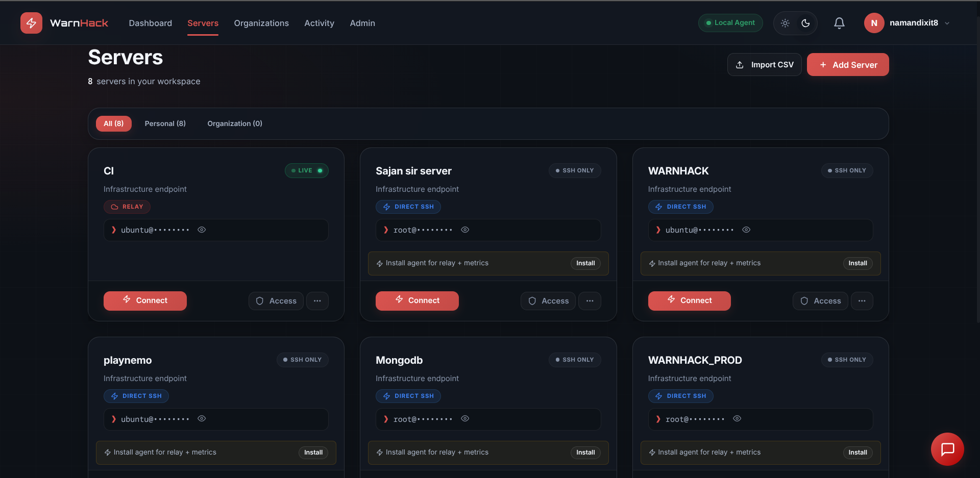Screen dimensions: 980x478
Task: Click SSH ONLY badge on Sajan sir server
Action: pos(575,170)
